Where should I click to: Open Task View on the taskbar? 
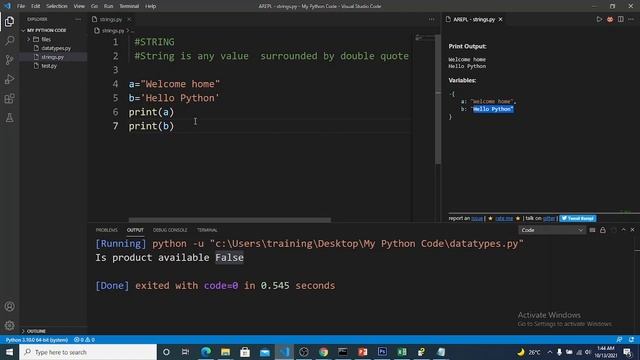(185, 352)
